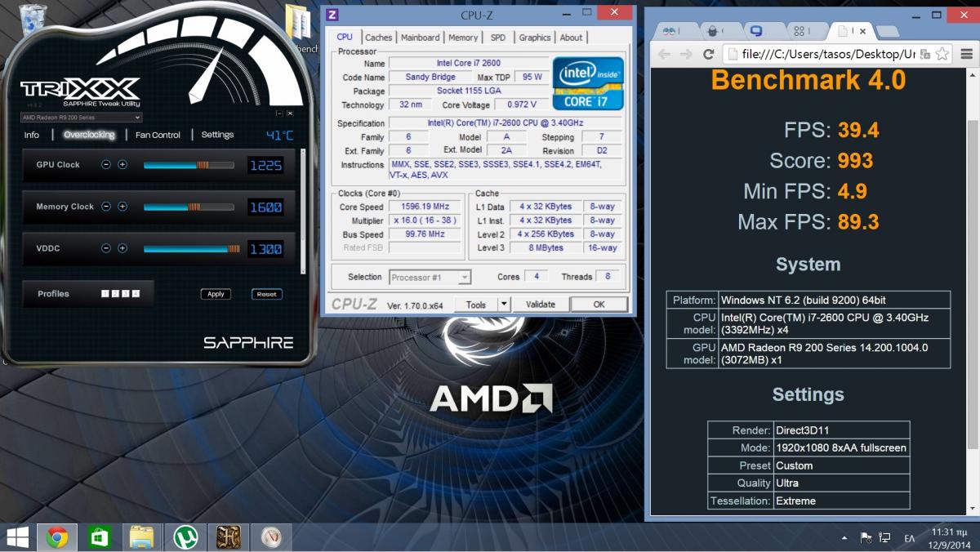Click the TriXX settings panel scrollbar
The image size is (980, 552).
[304, 211]
